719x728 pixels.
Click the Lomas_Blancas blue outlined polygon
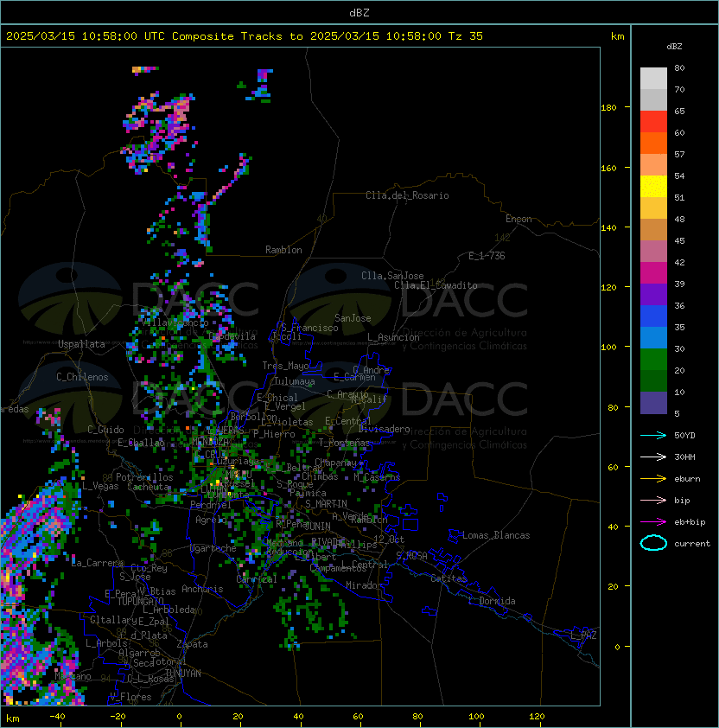coord(455,536)
